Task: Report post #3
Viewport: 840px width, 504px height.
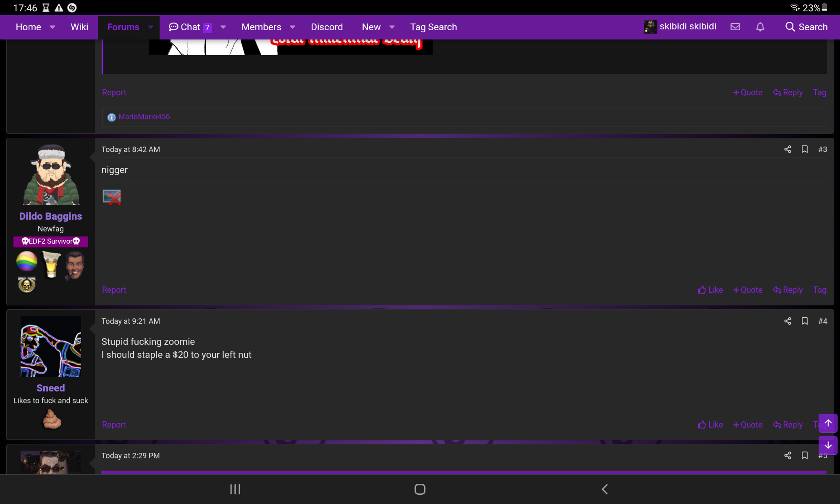Action: tap(114, 290)
